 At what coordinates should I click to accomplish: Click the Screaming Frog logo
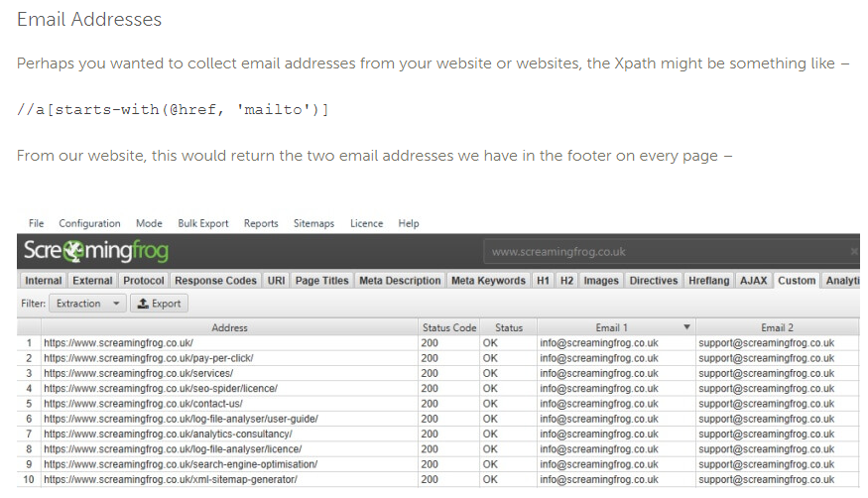pos(96,251)
